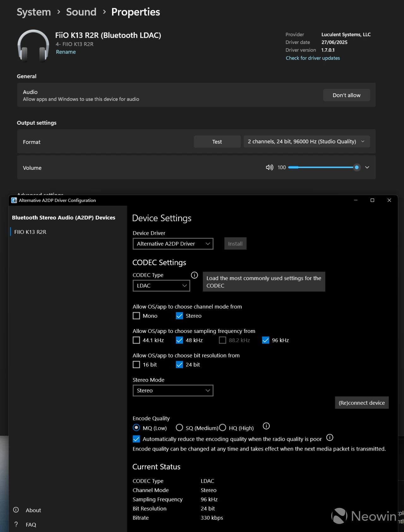
Task: Click the (Re)connect device button
Action: (362, 403)
